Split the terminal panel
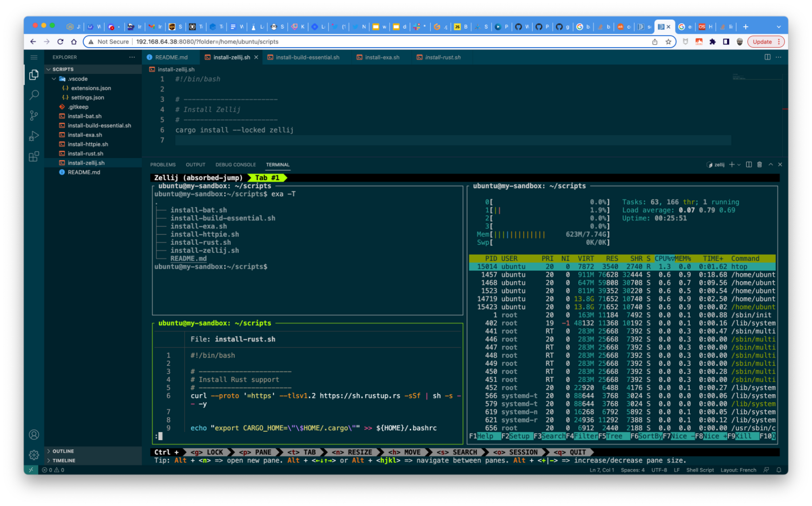Viewport: 812px width, 506px height. [749, 164]
